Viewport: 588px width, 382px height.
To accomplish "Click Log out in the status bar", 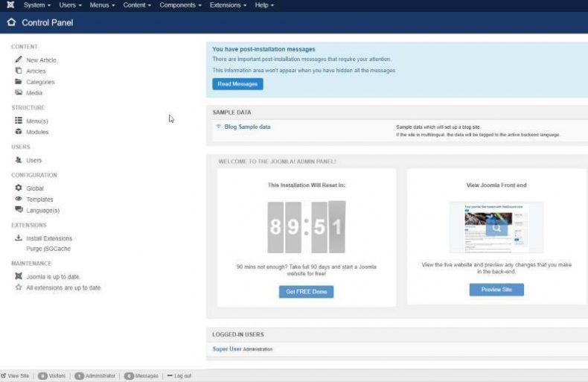I will tap(179, 376).
